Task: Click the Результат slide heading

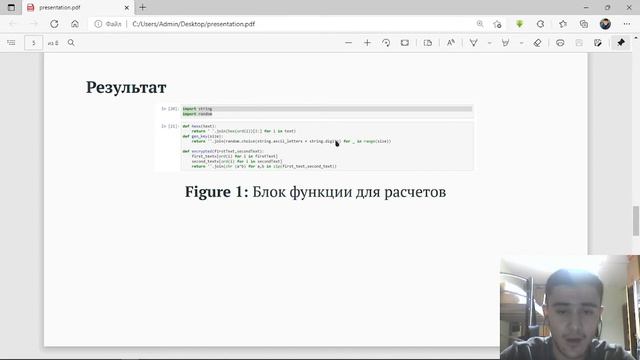Action: click(126, 87)
